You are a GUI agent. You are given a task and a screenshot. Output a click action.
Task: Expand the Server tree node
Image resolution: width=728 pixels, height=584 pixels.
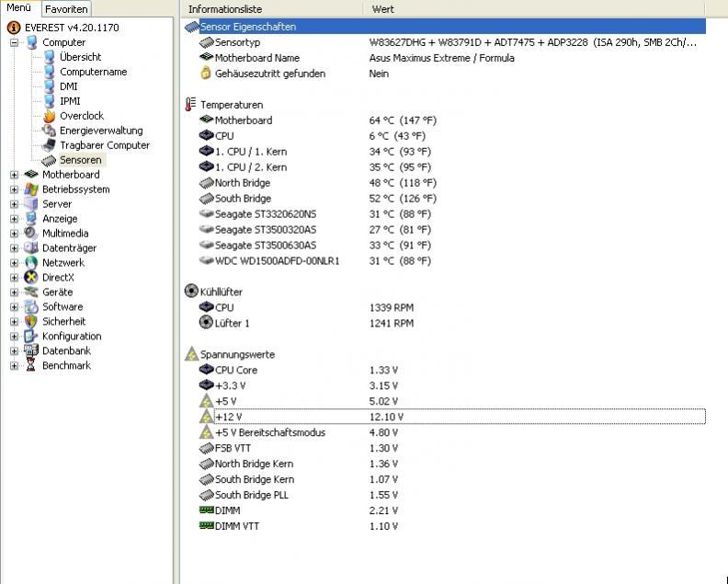point(15,204)
